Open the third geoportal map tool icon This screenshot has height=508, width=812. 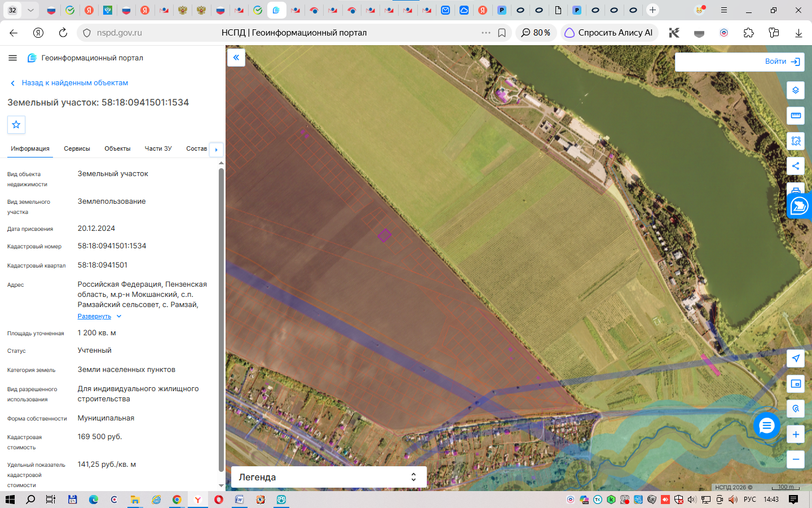(796, 141)
